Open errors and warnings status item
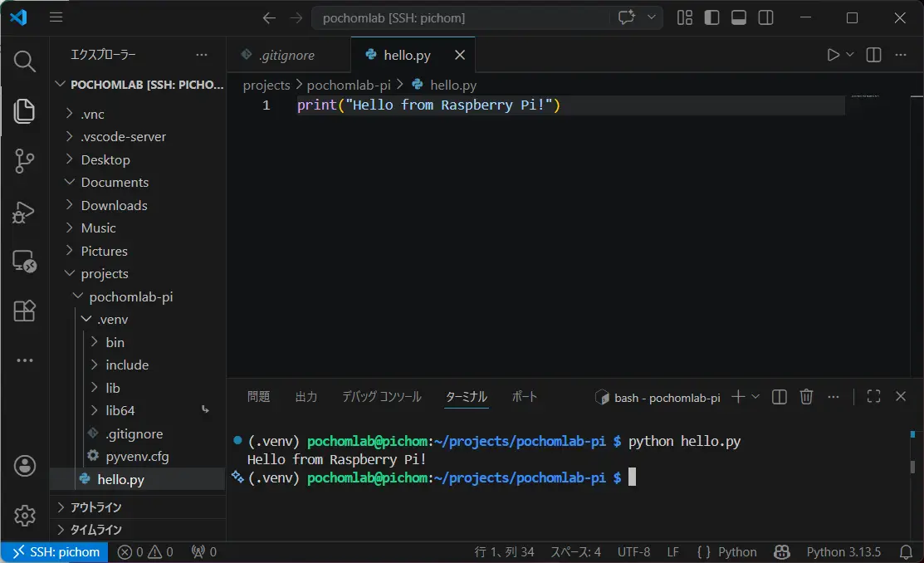This screenshot has height=563, width=924. coord(145,552)
